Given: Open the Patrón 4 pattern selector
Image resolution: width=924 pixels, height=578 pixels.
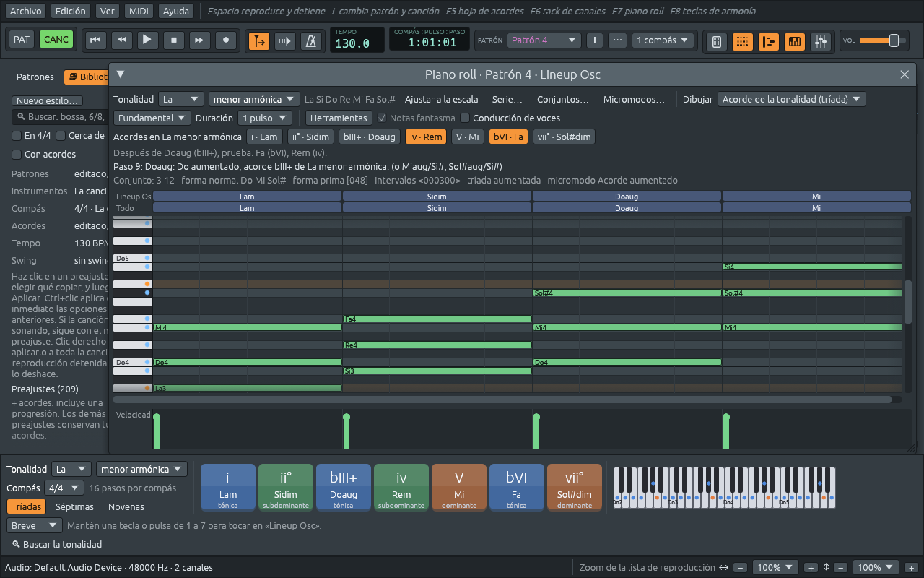Looking at the screenshot, I should tap(544, 40).
